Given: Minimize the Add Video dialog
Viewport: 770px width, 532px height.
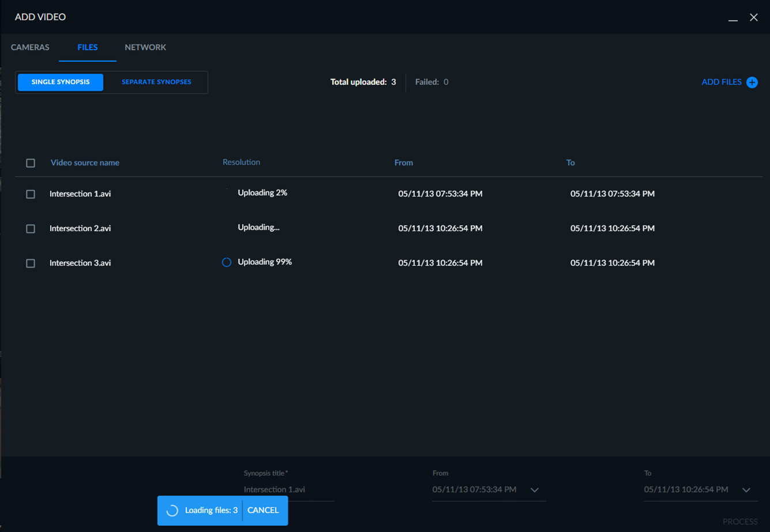Looking at the screenshot, I should tap(733, 18).
